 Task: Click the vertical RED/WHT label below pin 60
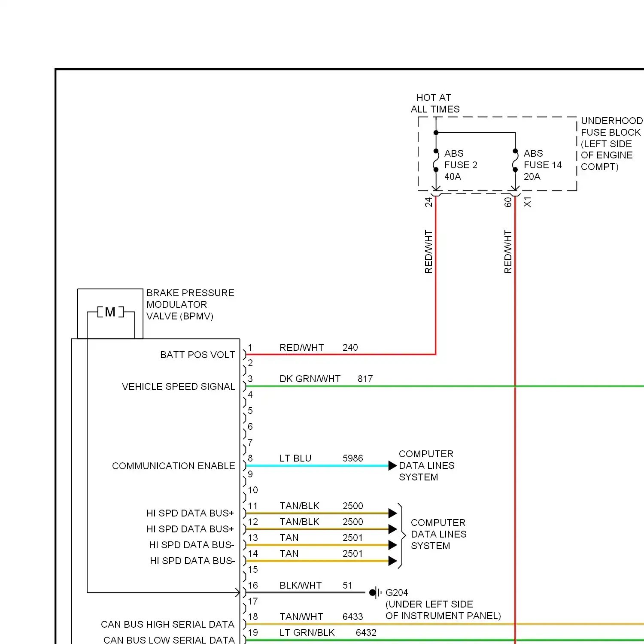click(508, 252)
